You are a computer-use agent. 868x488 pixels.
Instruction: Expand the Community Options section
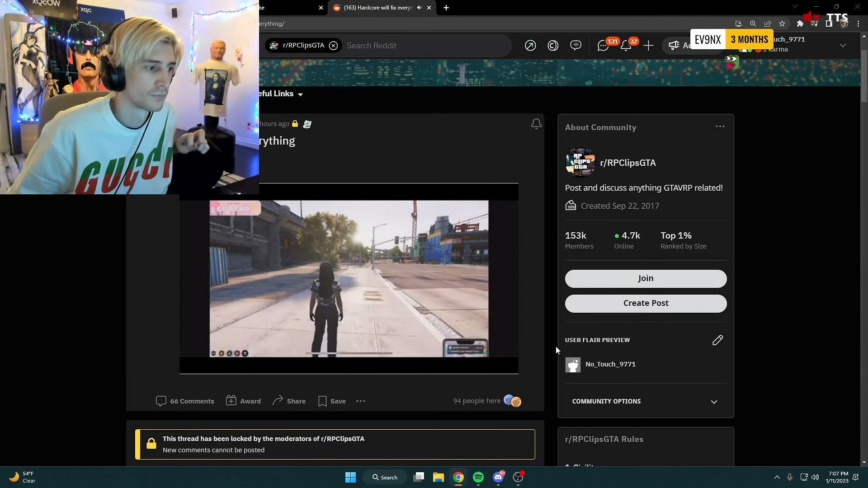646,401
